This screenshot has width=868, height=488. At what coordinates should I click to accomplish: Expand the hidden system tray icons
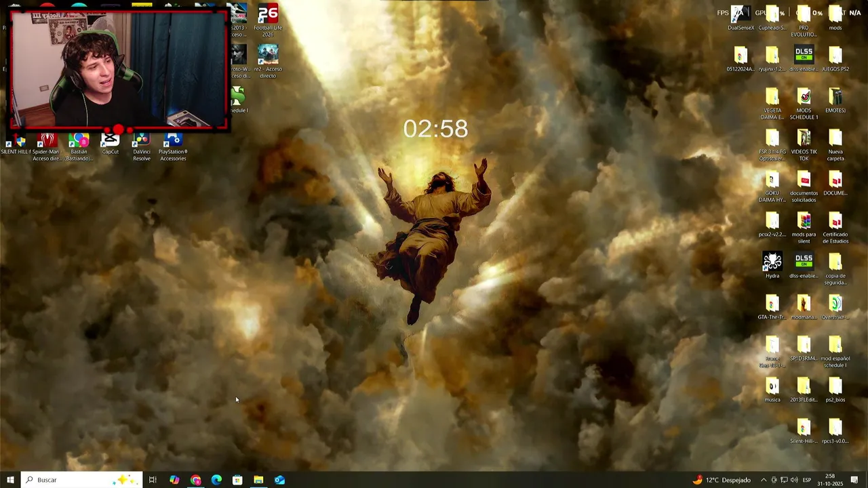coord(764,480)
